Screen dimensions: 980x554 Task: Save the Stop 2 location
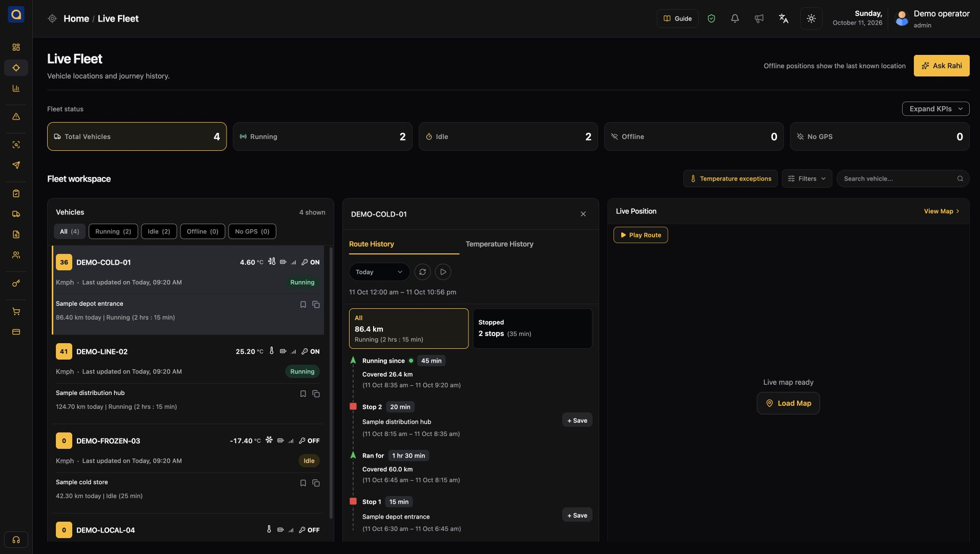click(577, 420)
